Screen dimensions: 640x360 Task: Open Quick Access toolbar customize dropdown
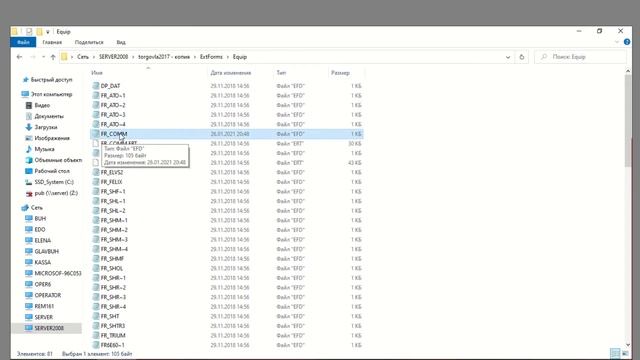click(x=48, y=31)
